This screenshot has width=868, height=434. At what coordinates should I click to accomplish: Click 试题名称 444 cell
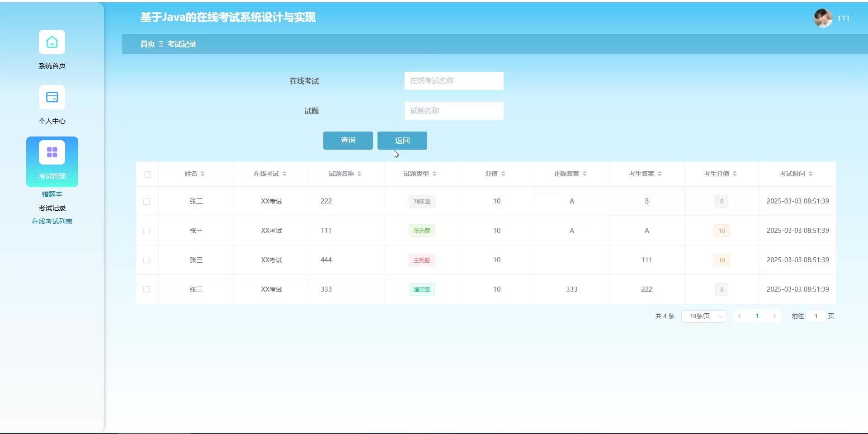[x=326, y=260]
